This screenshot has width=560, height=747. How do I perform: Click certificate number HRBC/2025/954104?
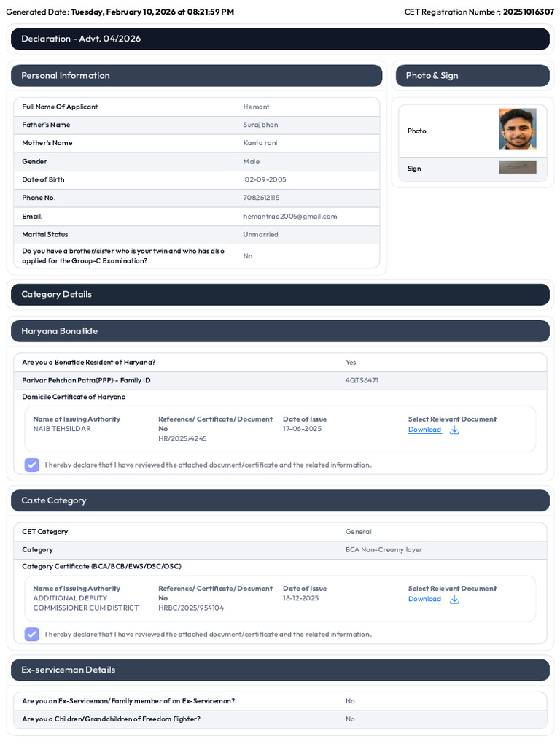click(x=191, y=608)
